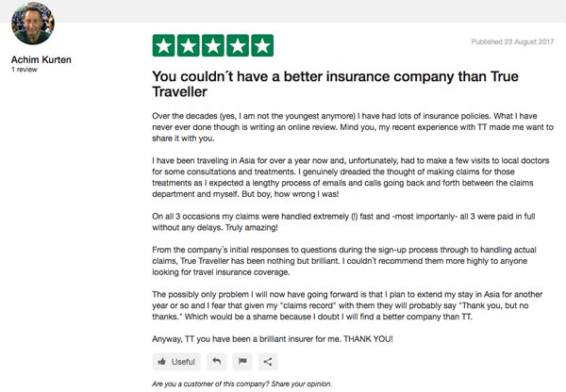The image size is (566, 392).
Task: Mark the review as Useful
Action: coord(175,360)
